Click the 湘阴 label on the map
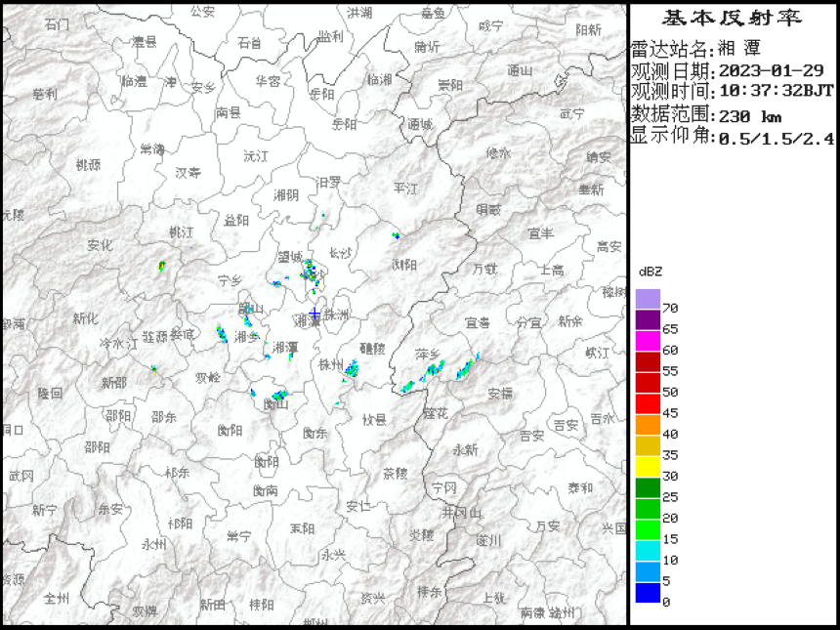Screen dimensions: 840x630 (x=286, y=195)
